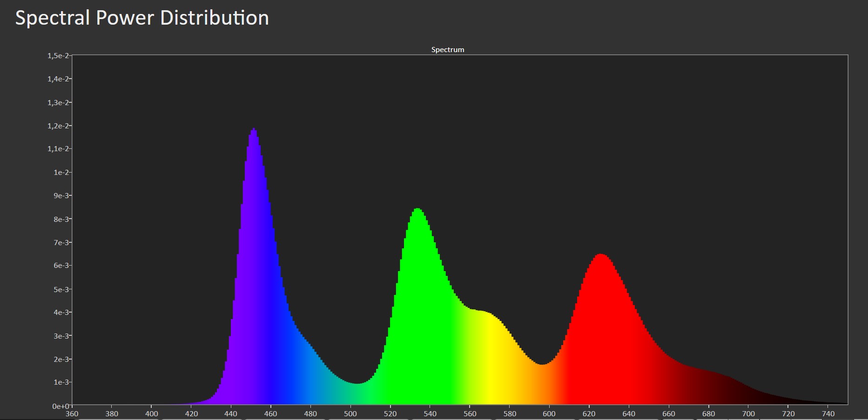Click the "1,5e-2" y-axis label
Screen dimensions: 868x420
click(58, 55)
